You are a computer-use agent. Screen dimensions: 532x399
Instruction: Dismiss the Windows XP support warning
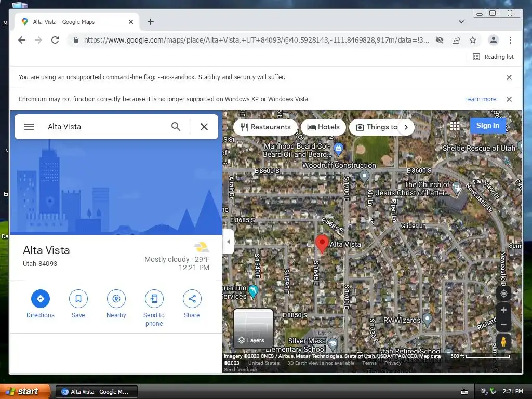point(509,99)
